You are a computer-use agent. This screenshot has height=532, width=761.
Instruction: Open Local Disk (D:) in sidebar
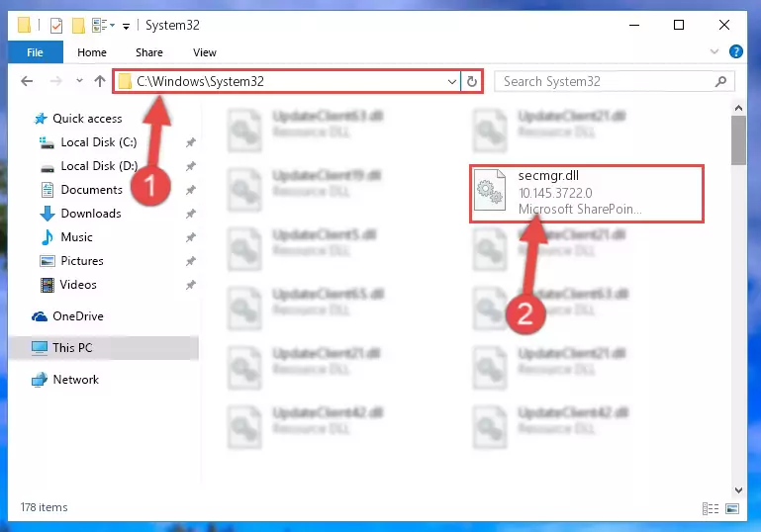(99, 166)
